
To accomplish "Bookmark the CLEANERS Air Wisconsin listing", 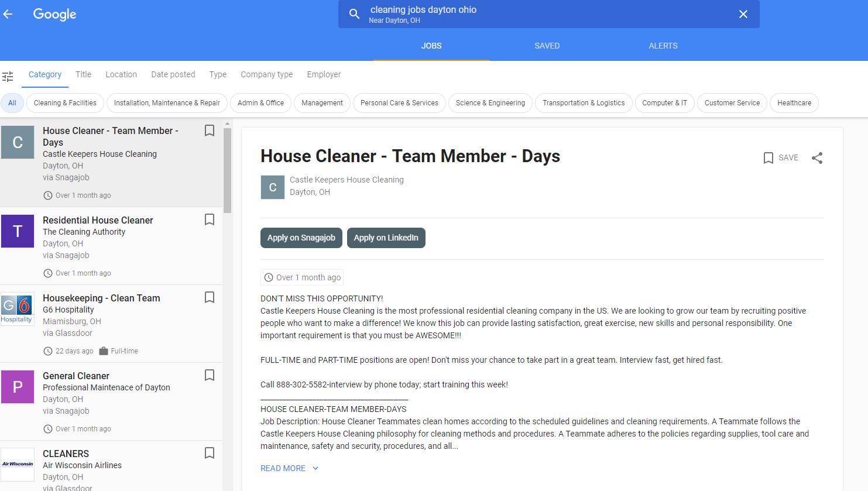I will 209,453.
